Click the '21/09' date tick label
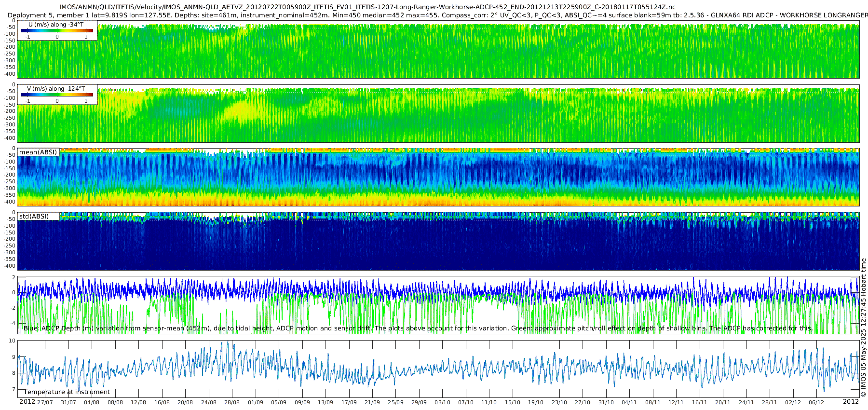 click(x=372, y=402)
